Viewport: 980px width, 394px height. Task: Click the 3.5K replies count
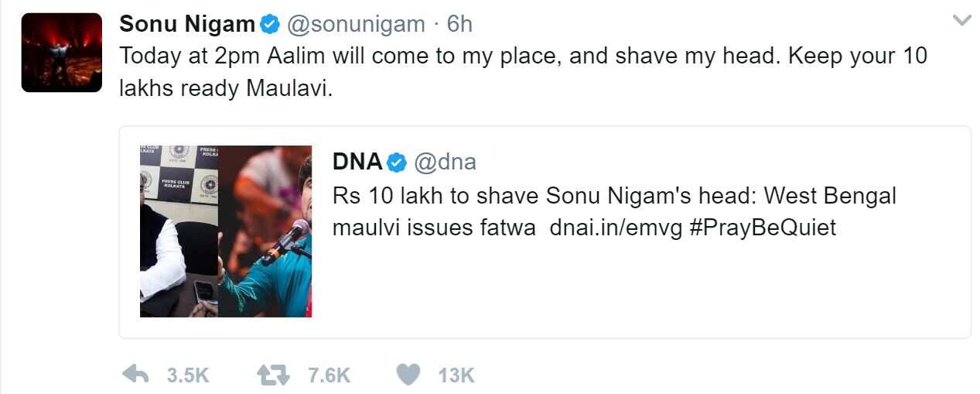pos(188,375)
